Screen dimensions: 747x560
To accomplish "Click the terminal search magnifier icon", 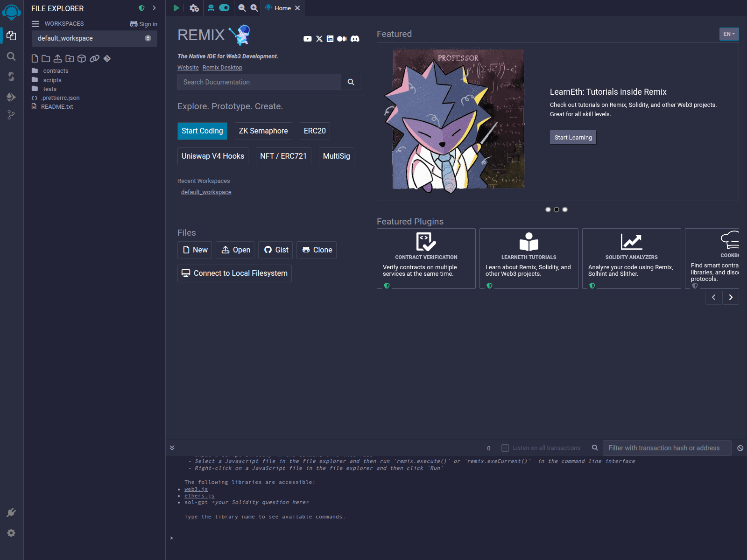I will coord(595,448).
